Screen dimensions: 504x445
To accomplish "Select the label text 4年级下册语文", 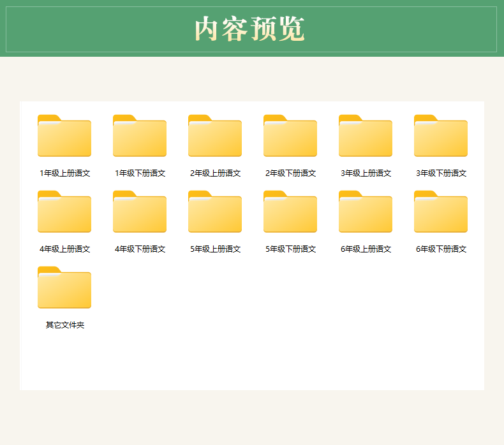I will coord(140,249).
